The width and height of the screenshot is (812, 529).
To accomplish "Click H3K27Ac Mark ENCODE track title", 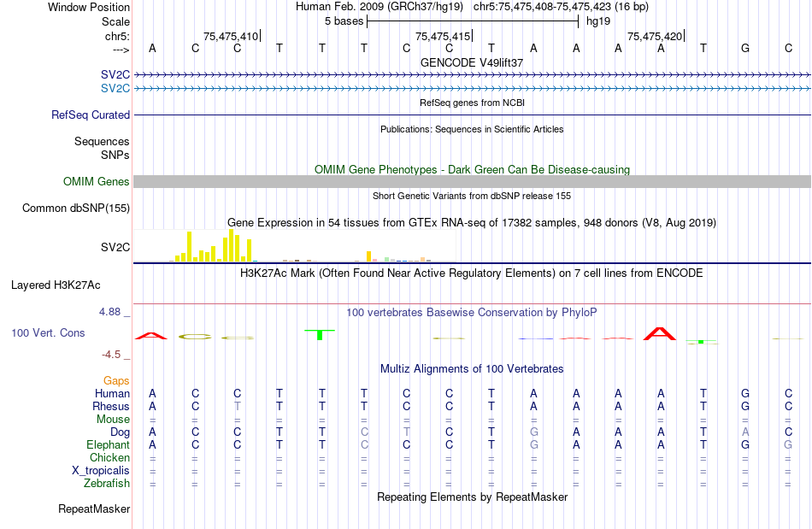I will click(471, 273).
